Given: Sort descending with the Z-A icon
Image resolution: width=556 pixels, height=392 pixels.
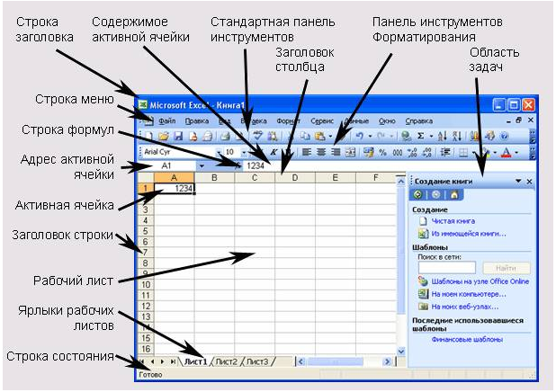Looking at the screenshot, I should (x=457, y=136).
